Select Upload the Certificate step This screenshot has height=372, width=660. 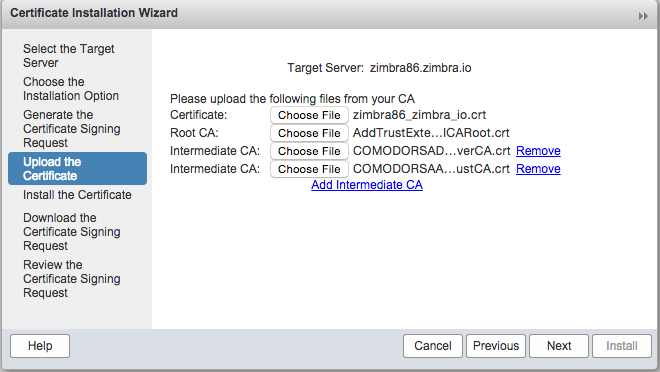click(x=77, y=168)
